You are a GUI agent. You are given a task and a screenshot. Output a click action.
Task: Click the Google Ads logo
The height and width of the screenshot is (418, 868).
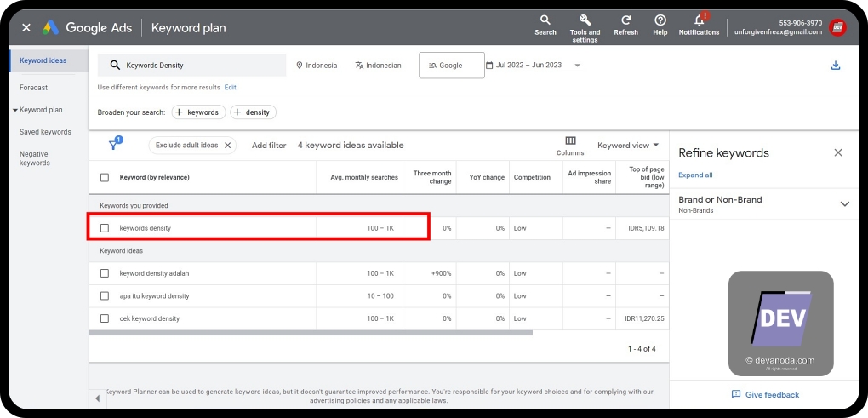click(x=51, y=27)
